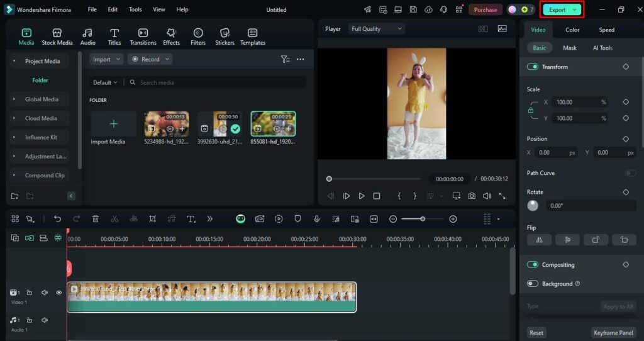The width and height of the screenshot is (644, 341).
Task: Switch to the Color tab
Action: [572, 30]
